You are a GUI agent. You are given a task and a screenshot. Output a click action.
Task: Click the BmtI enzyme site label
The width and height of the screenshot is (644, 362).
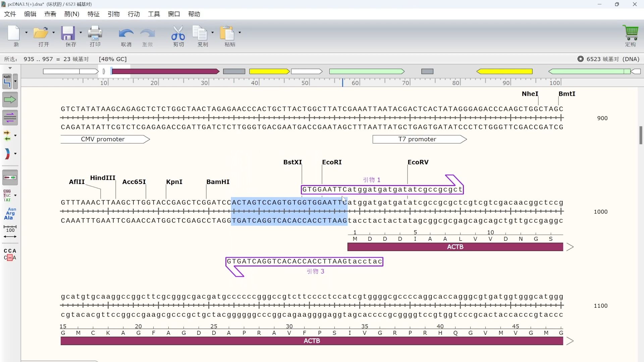pos(567,94)
